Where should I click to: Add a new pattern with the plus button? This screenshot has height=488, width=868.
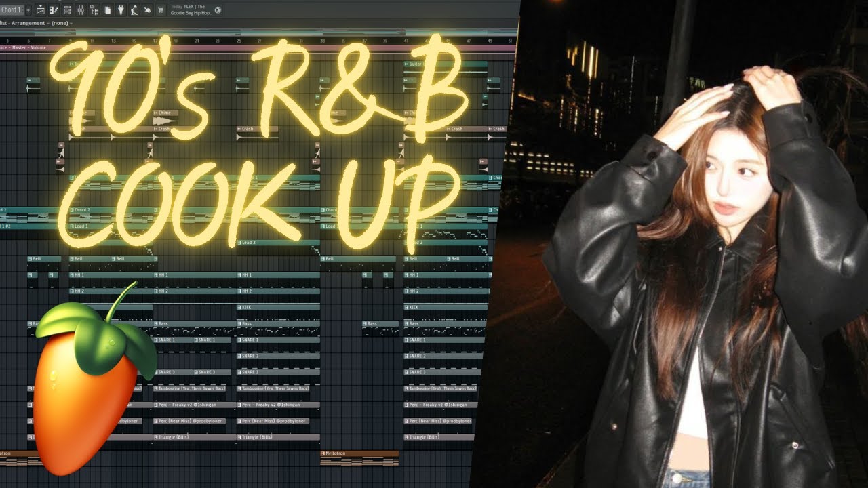point(28,10)
